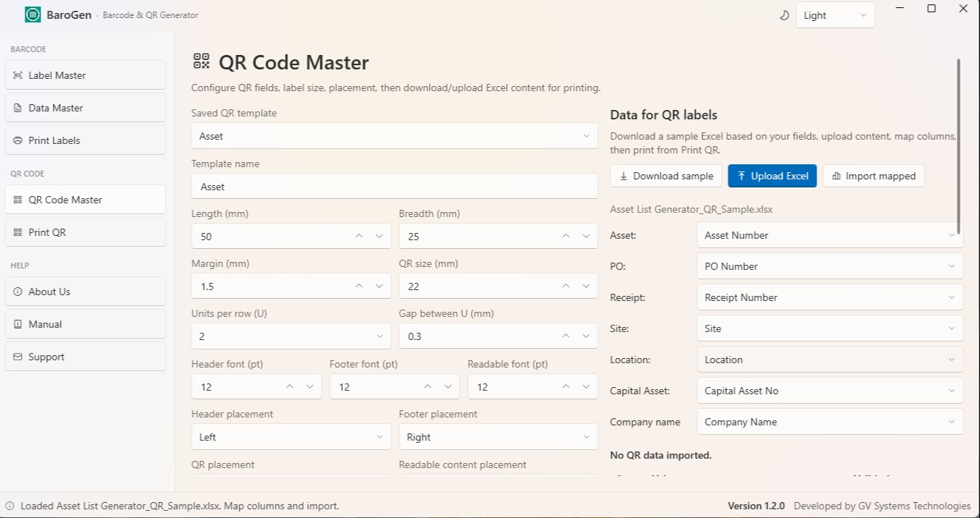This screenshot has width=980, height=518.
Task: Click the QR Code Master heading icon
Action: (x=201, y=62)
